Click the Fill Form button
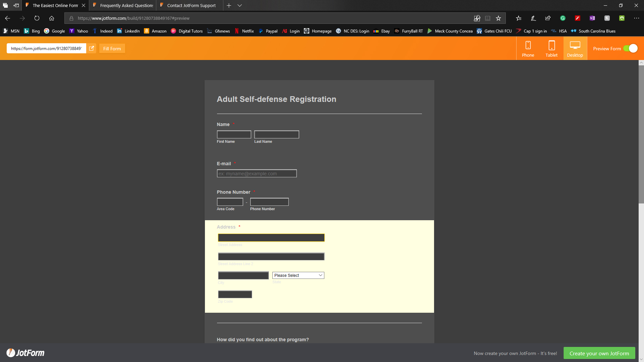Image resolution: width=644 pixels, height=362 pixels. click(x=112, y=48)
